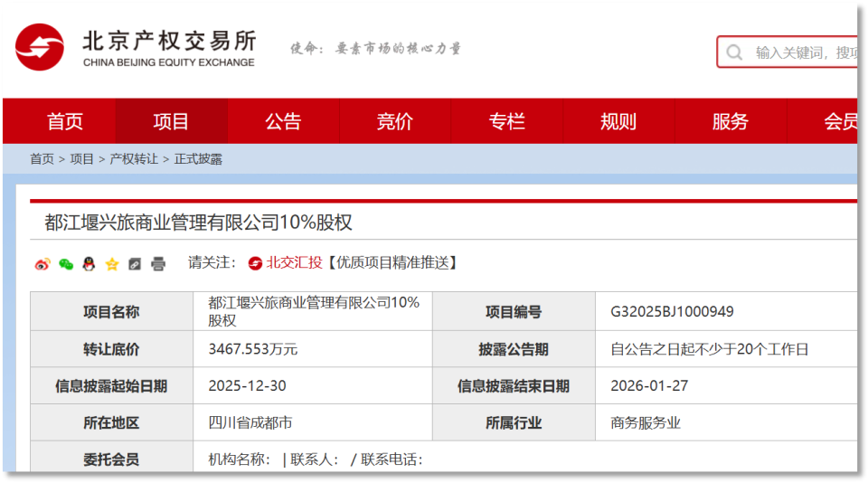This screenshot has height=483, width=868.
Task: Click start date 2025-12-30
Action: (x=247, y=385)
